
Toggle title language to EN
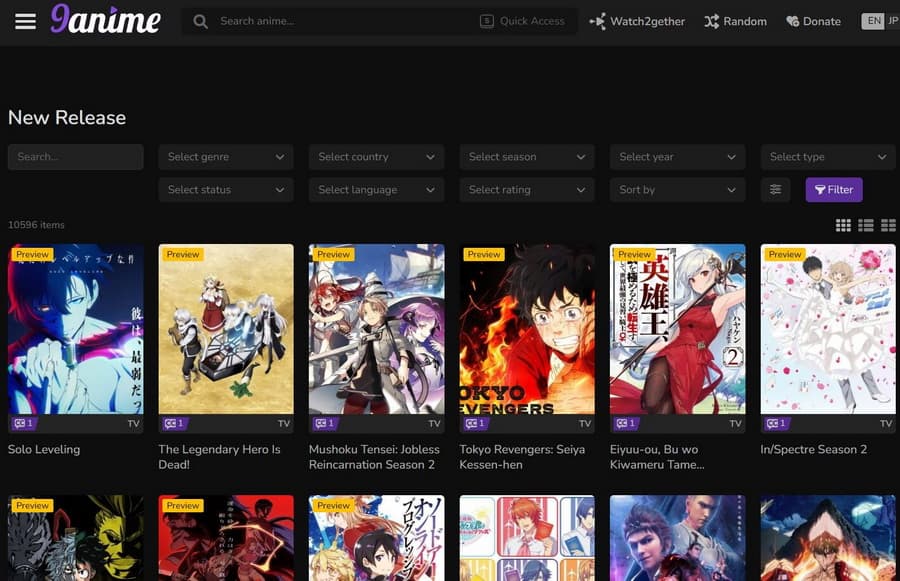[873, 21]
